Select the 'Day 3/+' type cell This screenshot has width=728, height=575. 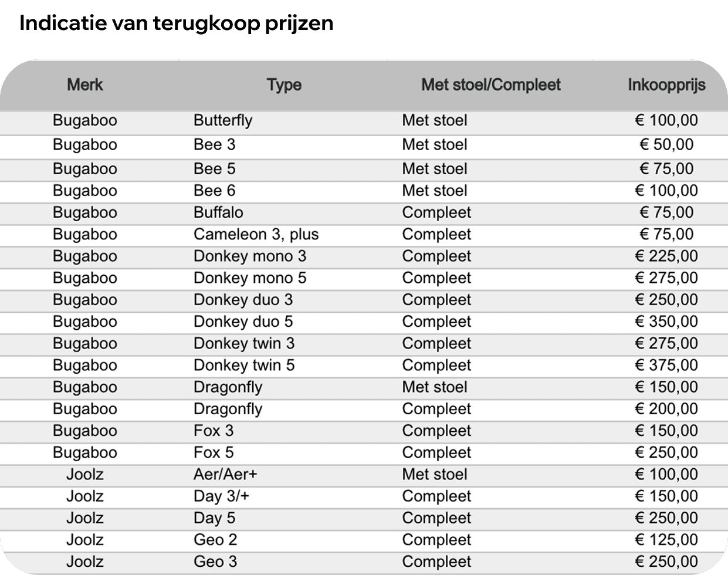point(221,496)
